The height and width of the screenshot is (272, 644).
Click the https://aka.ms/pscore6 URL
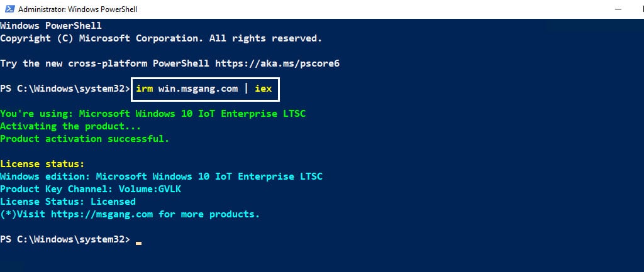click(277, 63)
